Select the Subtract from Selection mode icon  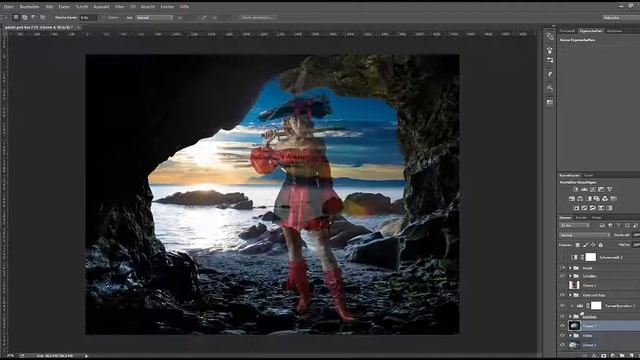click(33, 18)
